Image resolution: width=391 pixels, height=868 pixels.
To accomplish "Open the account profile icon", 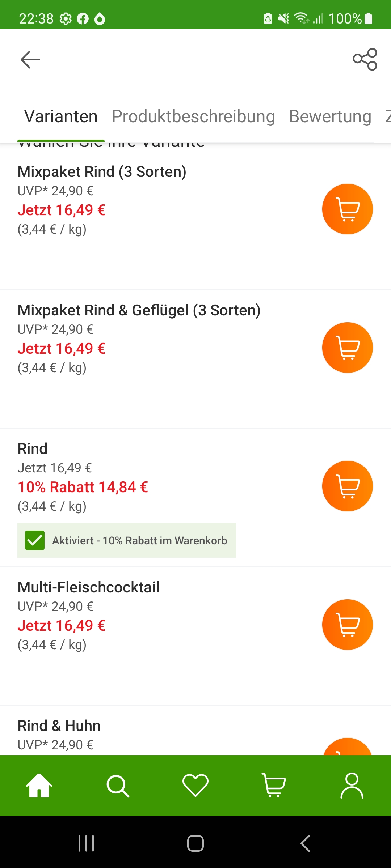I will [352, 786].
